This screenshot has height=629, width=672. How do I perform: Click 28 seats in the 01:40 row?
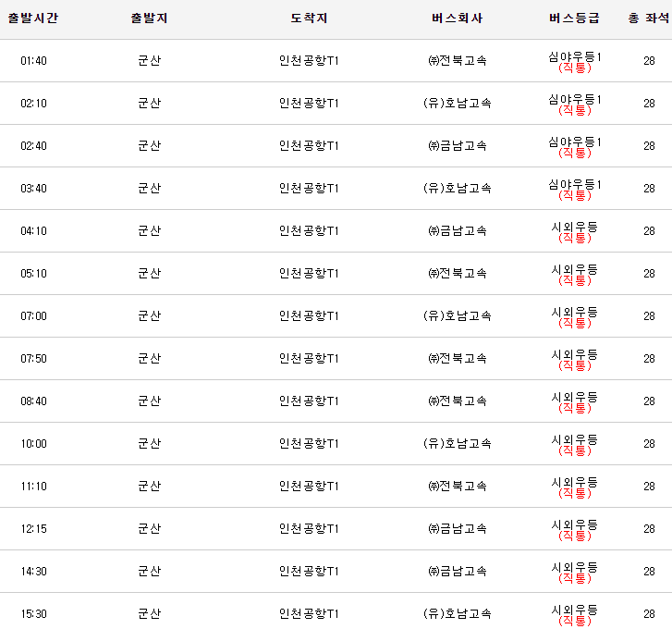pos(649,61)
